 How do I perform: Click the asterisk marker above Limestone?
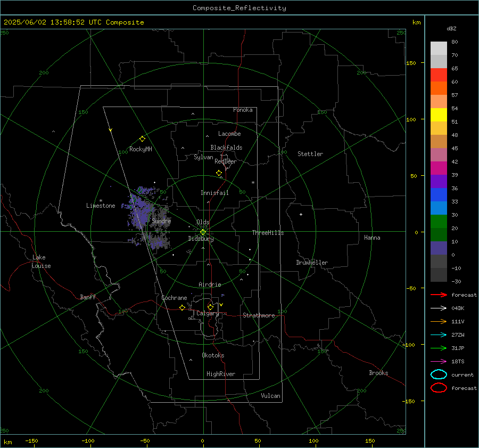point(101,201)
